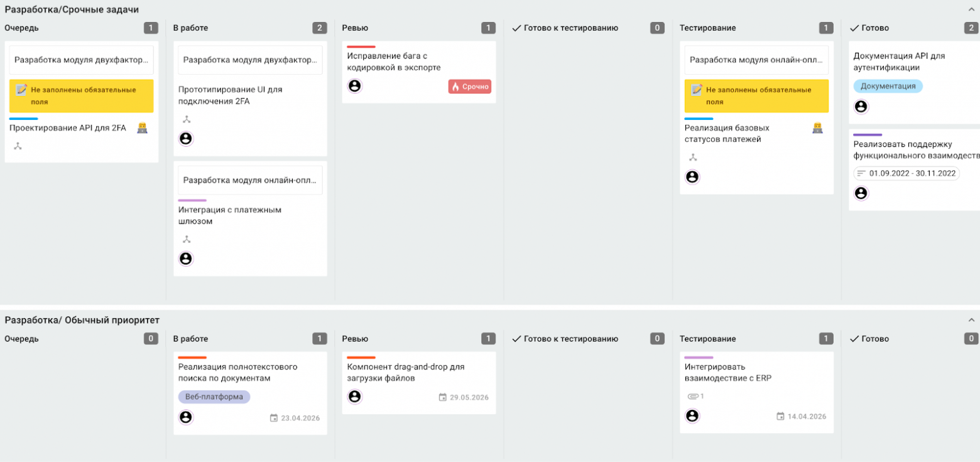
Task: Click assignee avatar on "Исправление бага с кодировкой" card
Action: tap(354, 86)
